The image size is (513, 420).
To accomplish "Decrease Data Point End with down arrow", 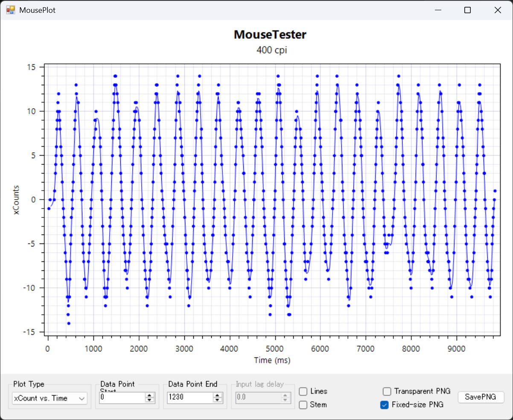I will pyautogui.click(x=218, y=400).
